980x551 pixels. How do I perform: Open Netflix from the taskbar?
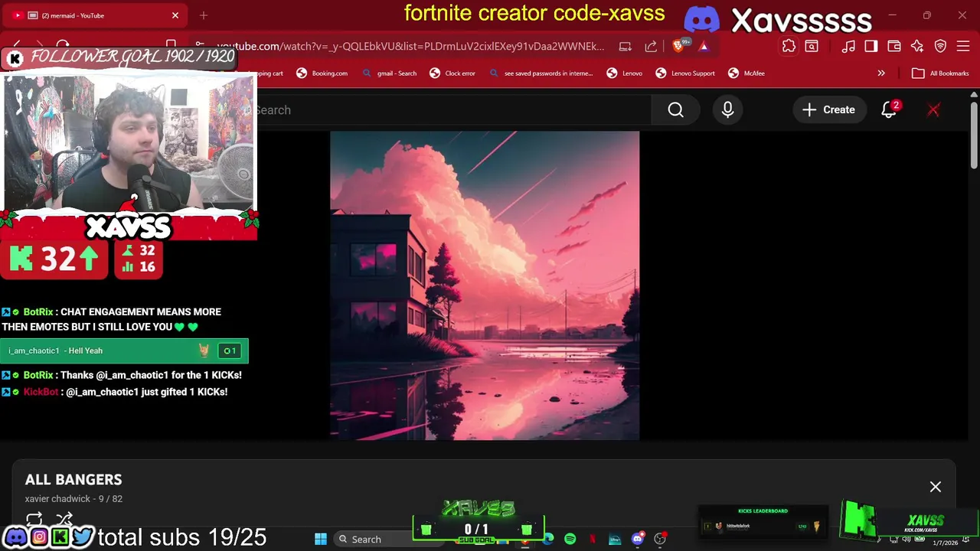(x=593, y=540)
